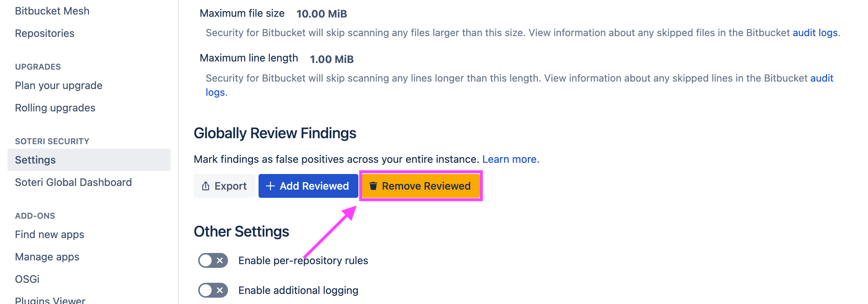
Task: Open Plan your upgrade
Action: coord(58,85)
